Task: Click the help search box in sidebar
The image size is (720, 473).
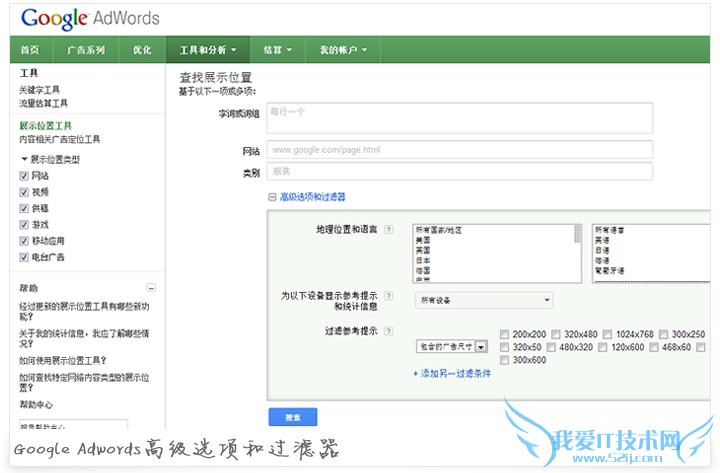Action: [73, 424]
